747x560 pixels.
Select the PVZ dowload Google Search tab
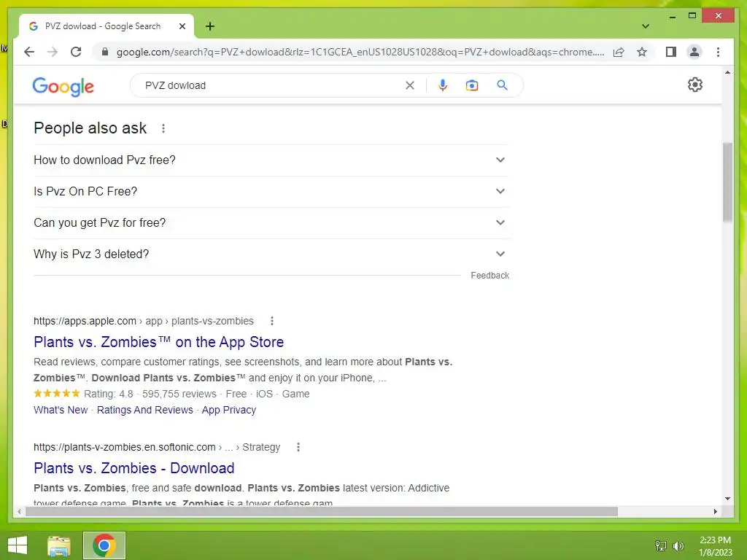tap(102, 26)
